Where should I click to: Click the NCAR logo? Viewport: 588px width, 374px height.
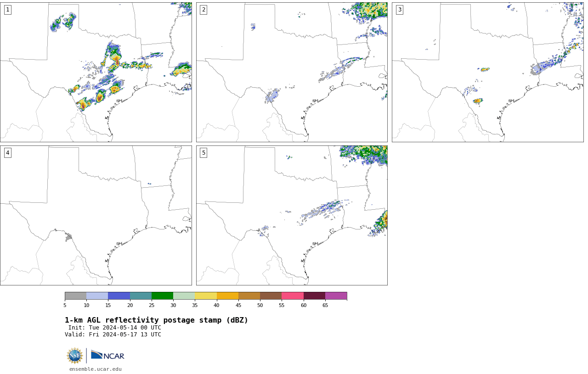coord(107,355)
